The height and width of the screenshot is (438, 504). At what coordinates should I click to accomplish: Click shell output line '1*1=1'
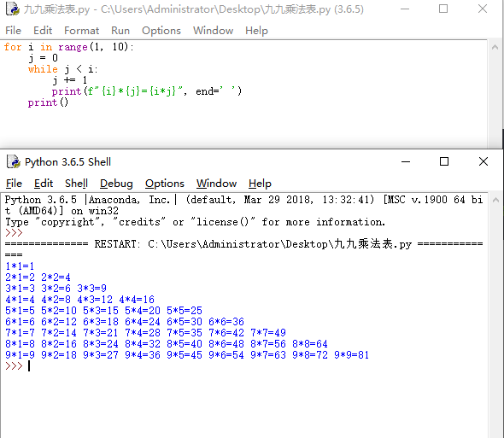[x=20, y=266]
